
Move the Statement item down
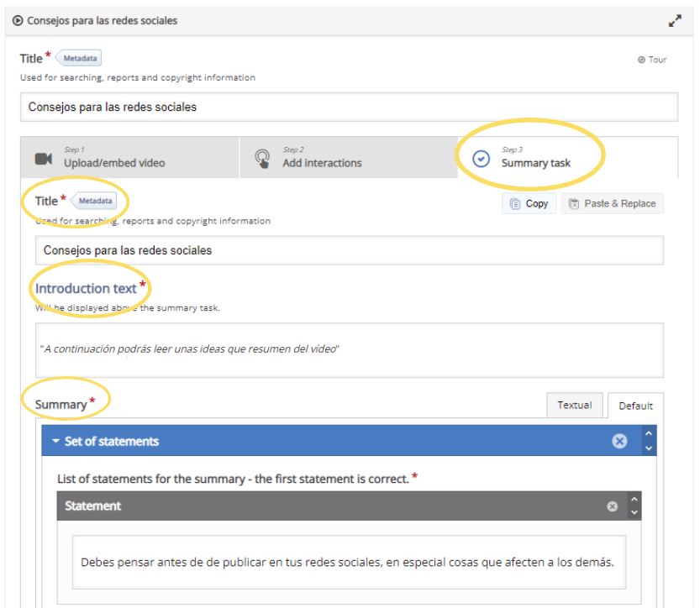634,512
